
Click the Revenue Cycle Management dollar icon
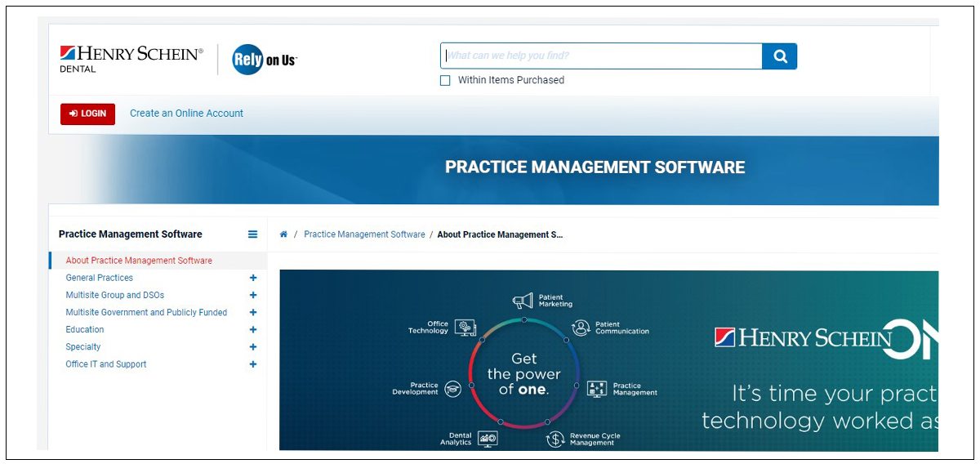coord(555,439)
